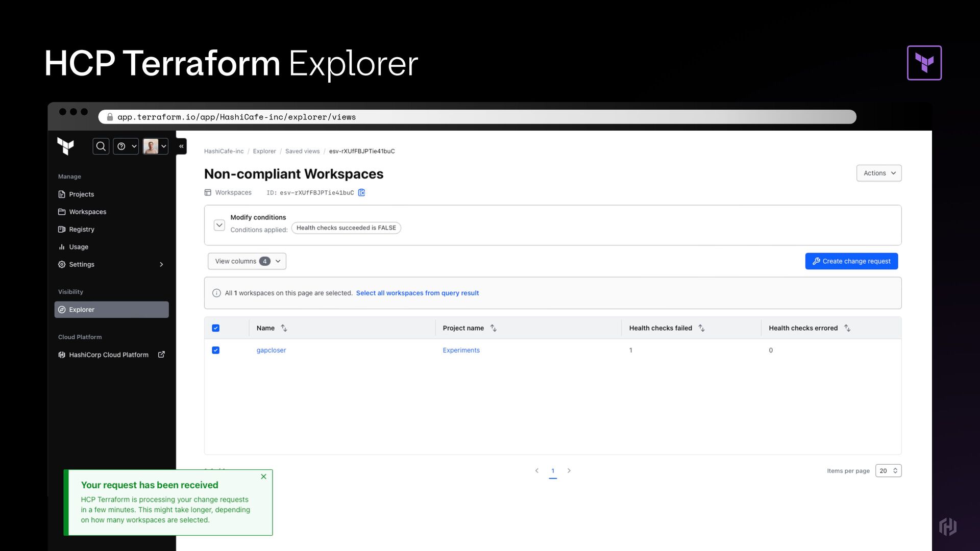Image resolution: width=980 pixels, height=551 pixels.
Task: Click the lock icon in address bar
Action: [x=110, y=117]
